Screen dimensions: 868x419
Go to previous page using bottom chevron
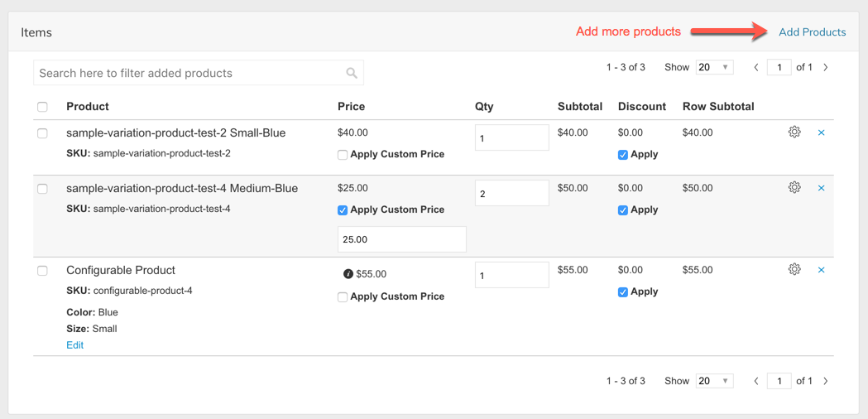click(x=756, y=381)
